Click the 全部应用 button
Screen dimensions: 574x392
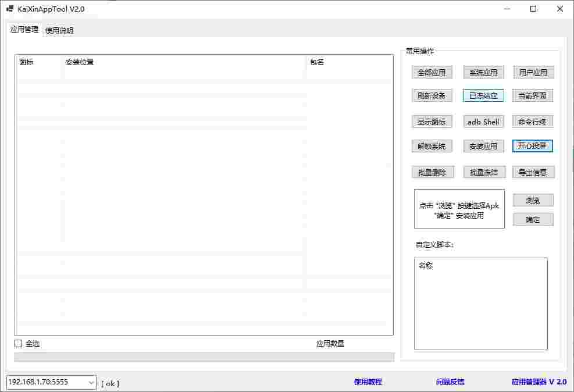pos(432,73)
